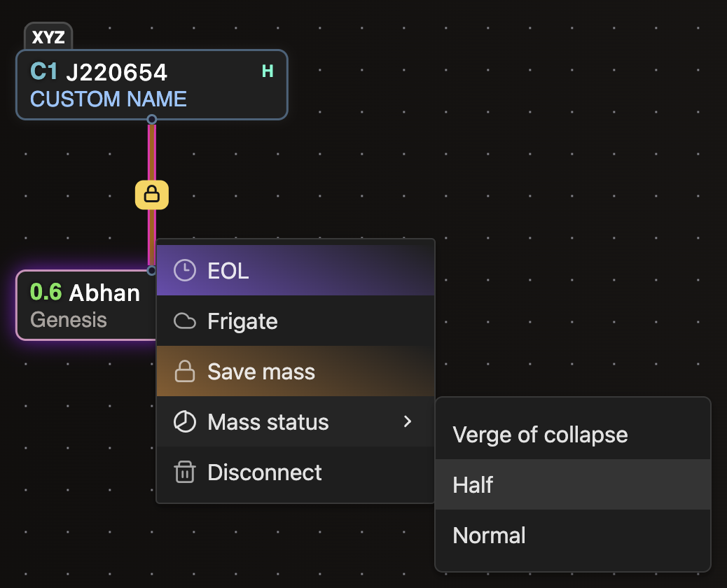The width and height of the screenshot is (727, 588).
Task: Select Normal mass status
Action: tap(489, 535)
